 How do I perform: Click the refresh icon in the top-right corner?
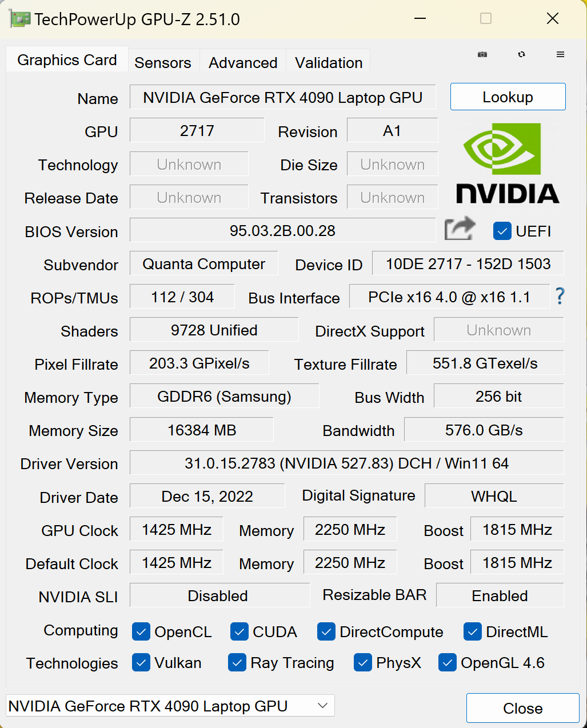[521, 54]
